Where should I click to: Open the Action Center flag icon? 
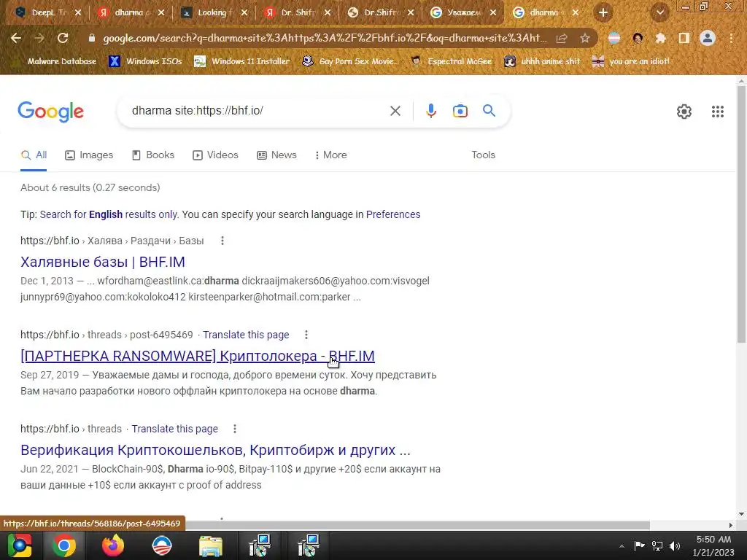point(639,545)
